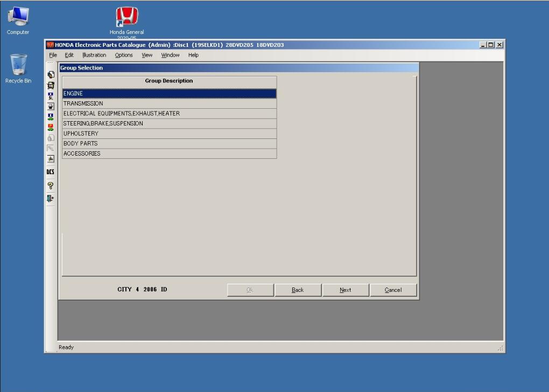Exit via the door icon in sidebar
Screen dimensions: 549x392
(51, 198)
